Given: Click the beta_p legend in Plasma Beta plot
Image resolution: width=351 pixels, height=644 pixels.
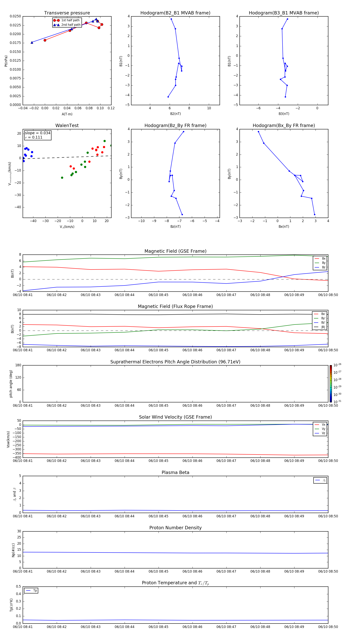Looking at the screenshot, I should click(x=320, y=480).
